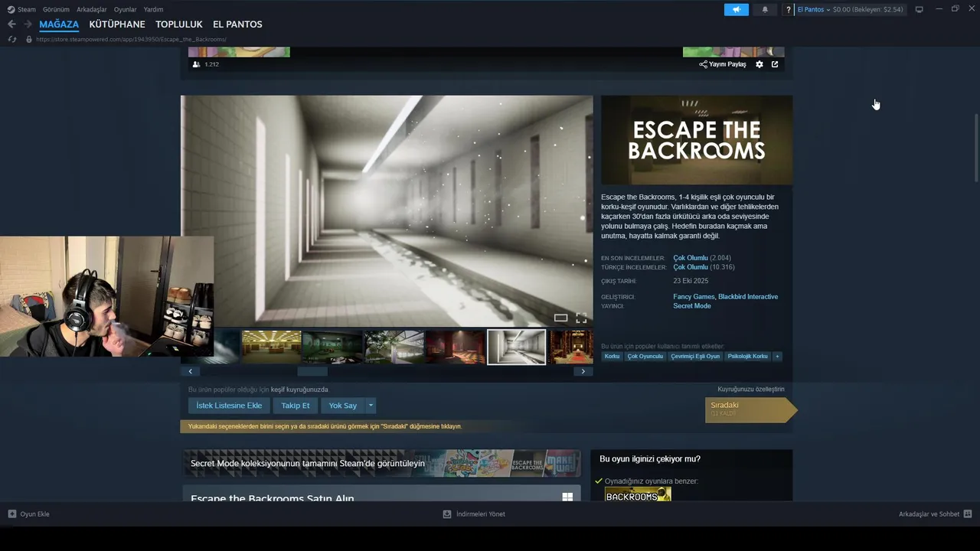Image resolution: width=980 pixels, height=551 pixels.
Task: Open the notifications bell
Action: (x=765, y=9)
